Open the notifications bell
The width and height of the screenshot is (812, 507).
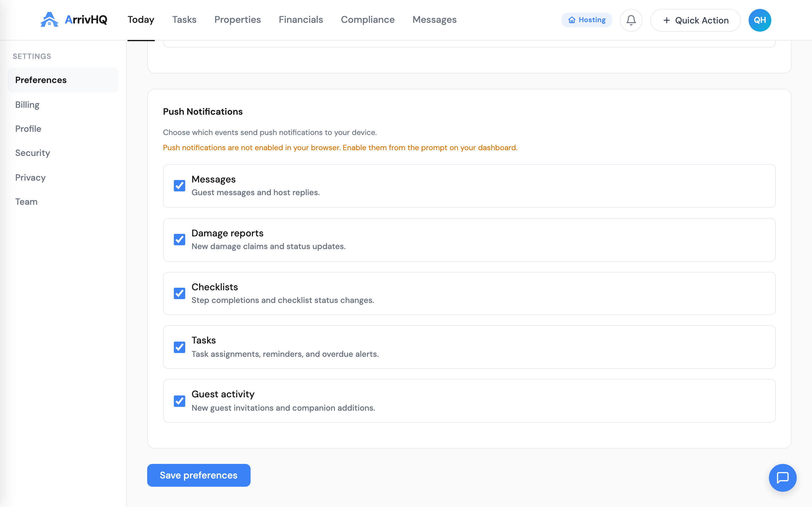(631, 20)
